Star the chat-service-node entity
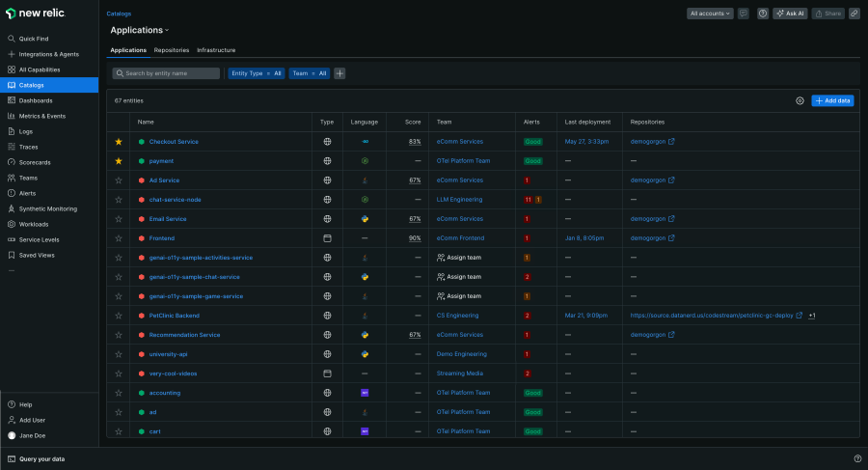868x470 pixels. (x=119, y=200)
